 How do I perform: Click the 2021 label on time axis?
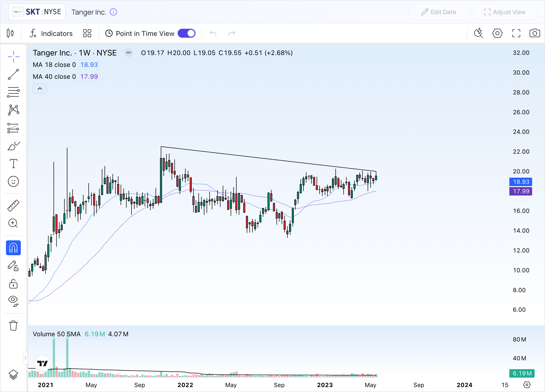click(x=46, y=385)
